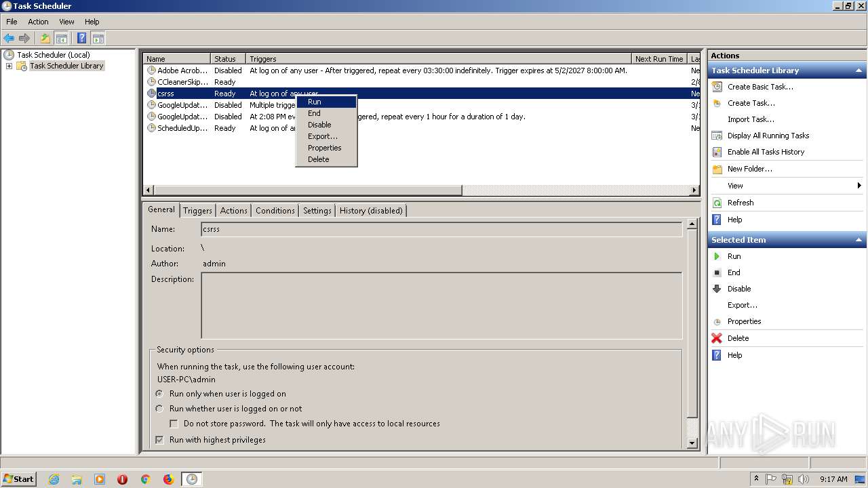Open the Help menu
The image size is (868, 488).
click(x=92, y=22)
